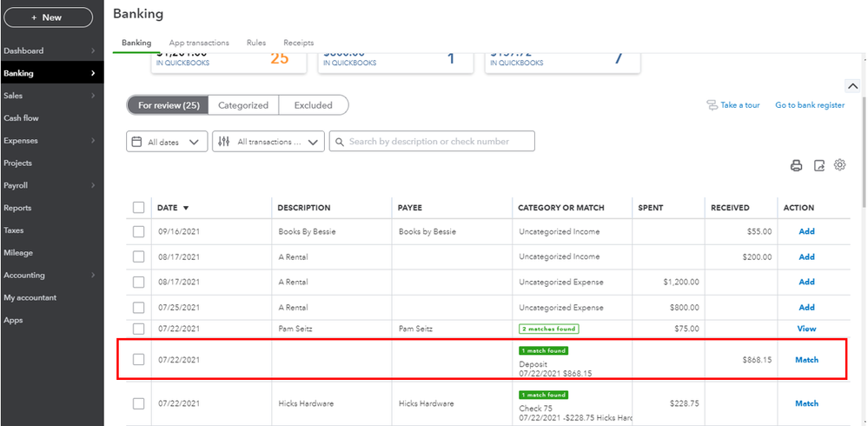Open the table settings gear icon
This screenshot has height=426, width=868.
coord(840,164)
